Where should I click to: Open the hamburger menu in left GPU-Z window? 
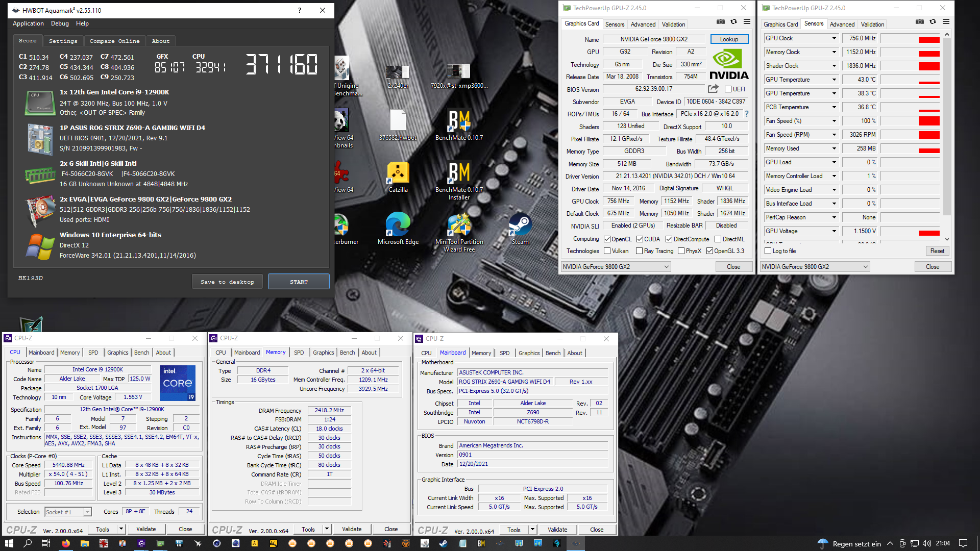[747, 22]
